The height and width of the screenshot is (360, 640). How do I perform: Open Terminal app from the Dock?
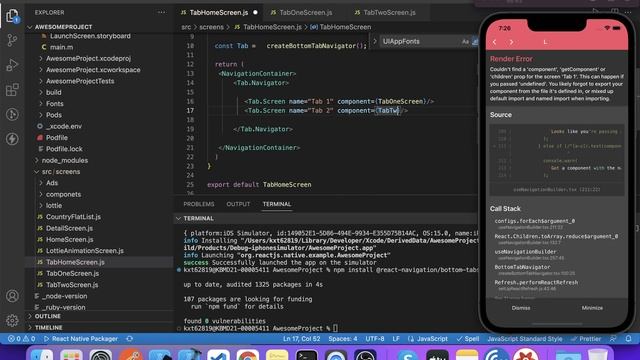tap(307, 354)
